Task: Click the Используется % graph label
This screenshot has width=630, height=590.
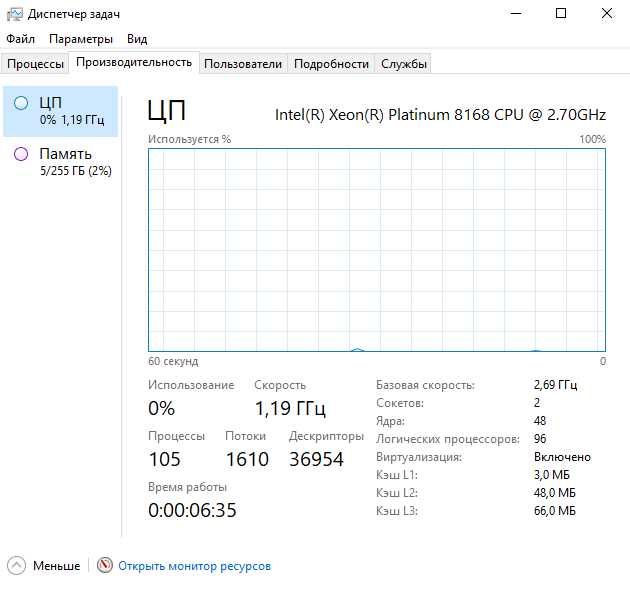Action: pyautogui.click(x=190, y=139)
